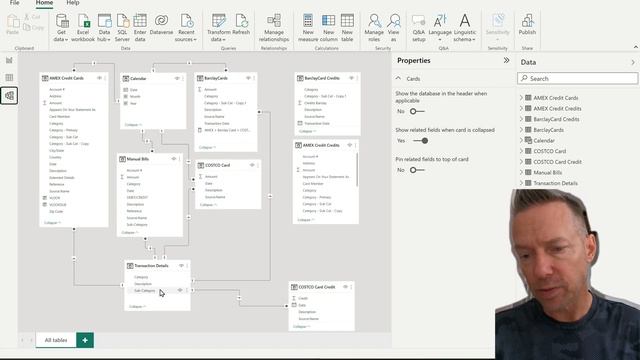Toggle visibility eye on Manual Bills table card
The width and height of the screenshot is (640, 360).
click(x=174, y=159)
